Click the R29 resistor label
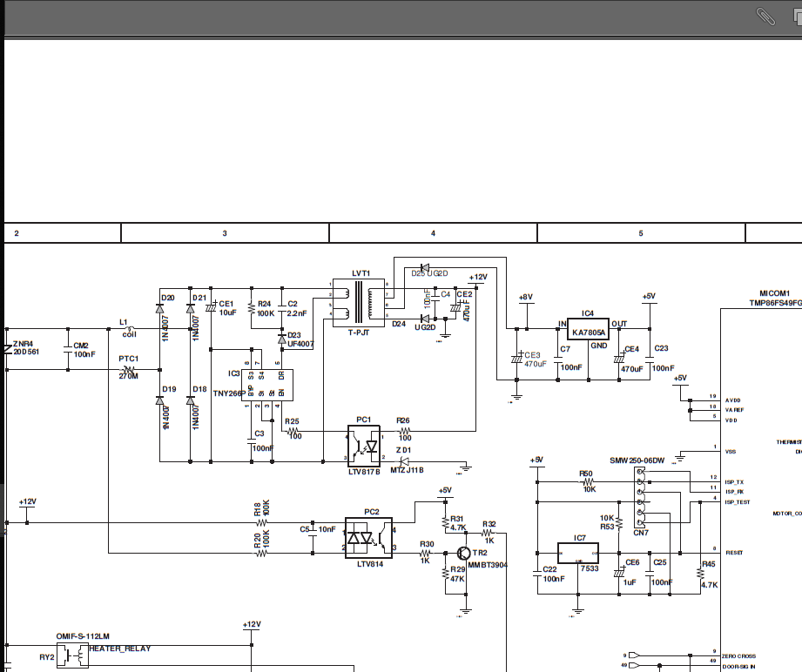 pos(458,569)
